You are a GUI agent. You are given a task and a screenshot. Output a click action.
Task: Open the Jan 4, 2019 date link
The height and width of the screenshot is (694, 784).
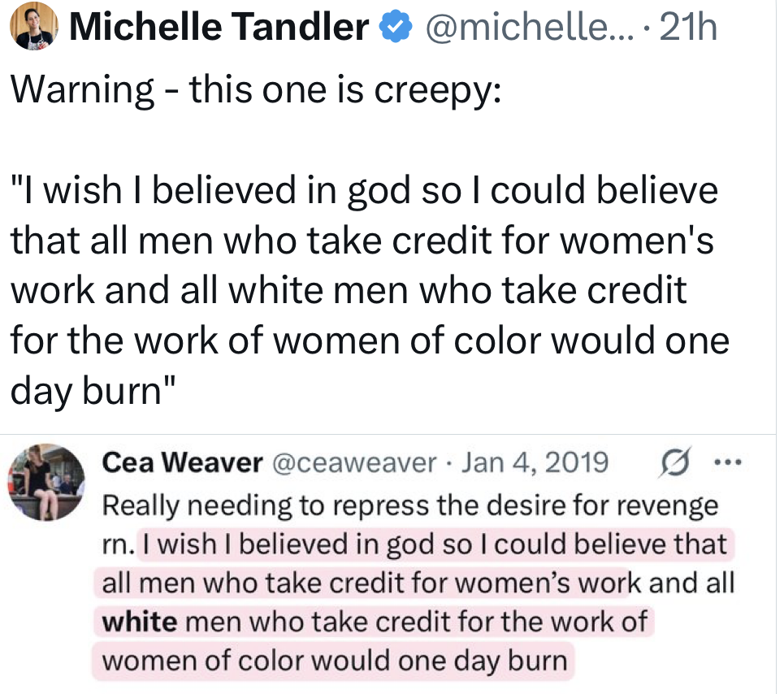(534, 463)
